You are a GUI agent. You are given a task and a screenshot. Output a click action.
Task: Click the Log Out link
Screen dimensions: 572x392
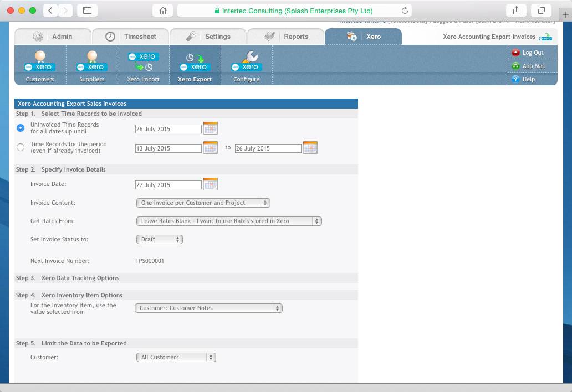click(x=533, y=53)
